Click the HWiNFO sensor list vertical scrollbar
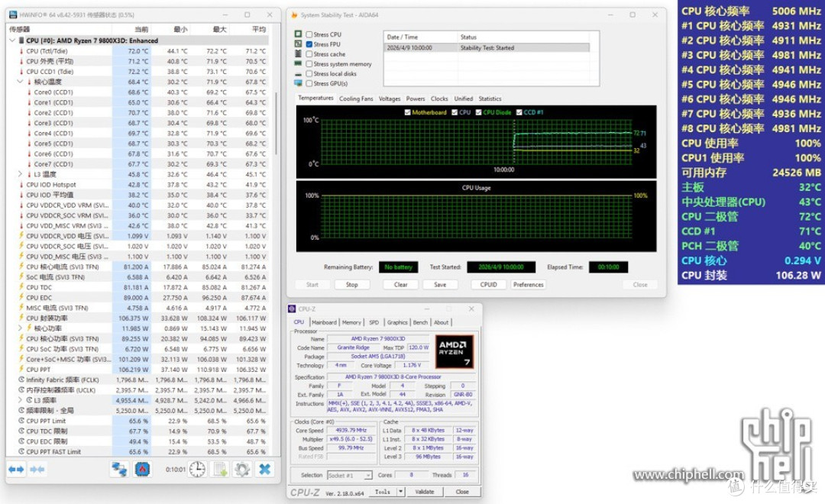825x504 pixels. tap(277, 124)
